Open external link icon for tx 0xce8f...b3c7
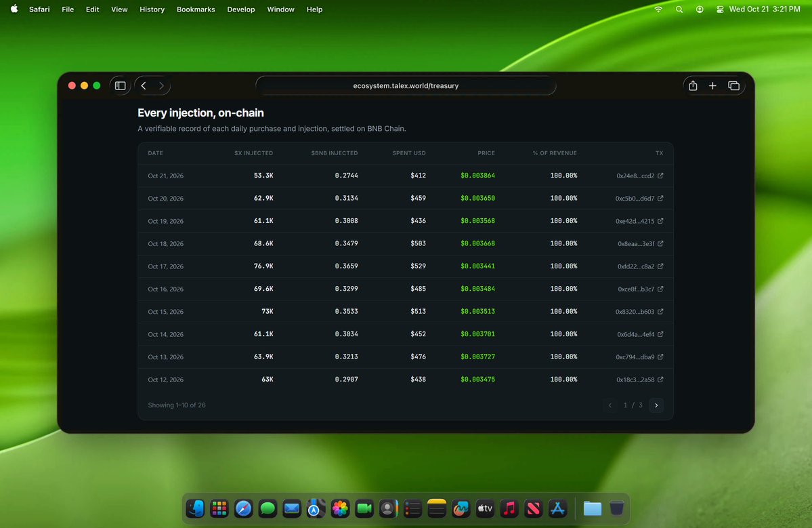Image resolution: width=812 pixels, height=528 pixels. pos(660,289)
